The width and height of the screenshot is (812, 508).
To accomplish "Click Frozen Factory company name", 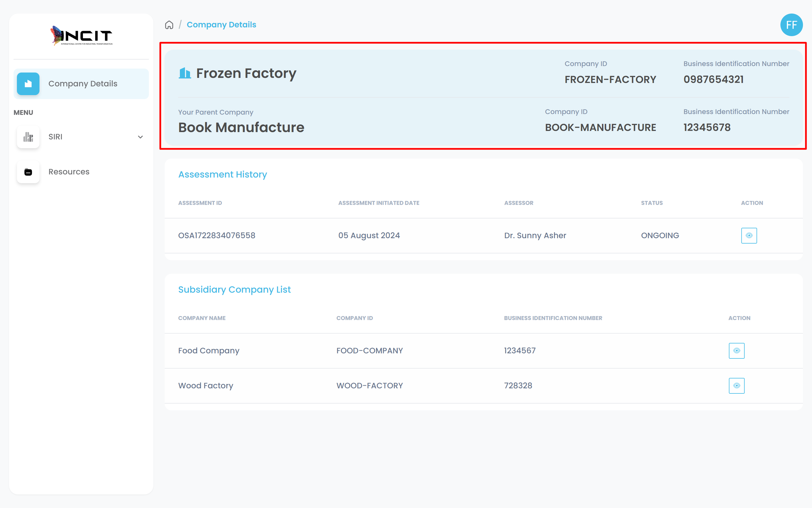I will pos(246,73).
